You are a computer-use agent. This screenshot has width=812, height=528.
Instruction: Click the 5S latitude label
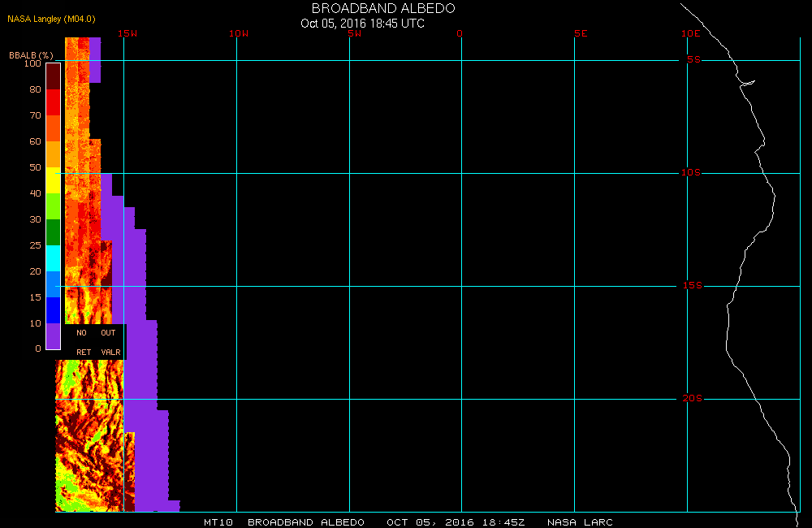693,59
